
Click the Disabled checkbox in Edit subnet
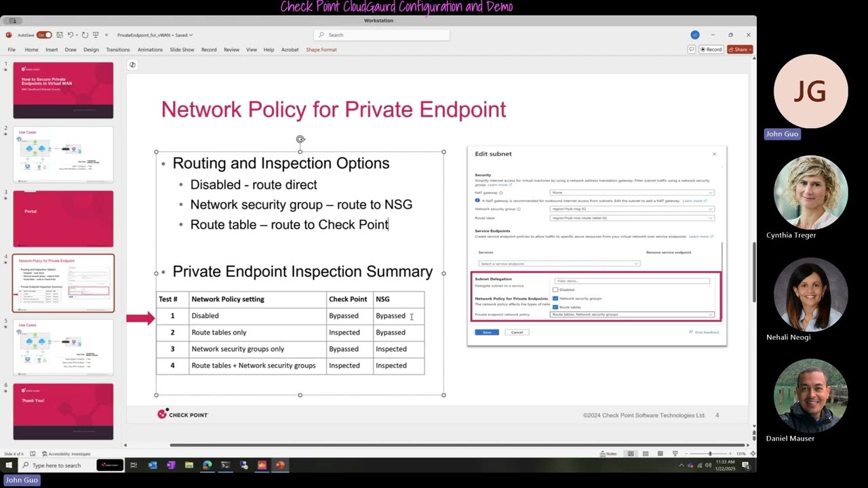click(555, 289)
